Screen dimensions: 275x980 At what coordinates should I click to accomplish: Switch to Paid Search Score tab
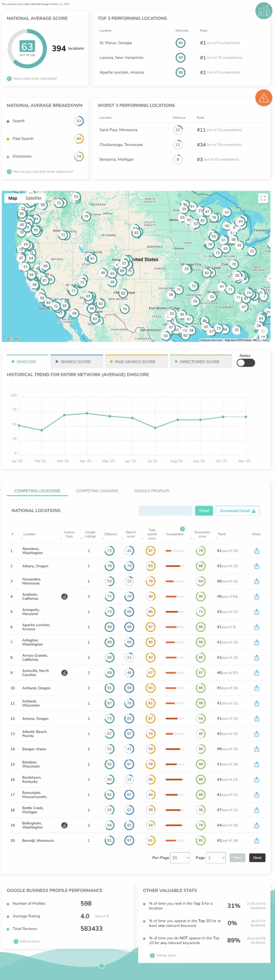[x=136, y=362]
